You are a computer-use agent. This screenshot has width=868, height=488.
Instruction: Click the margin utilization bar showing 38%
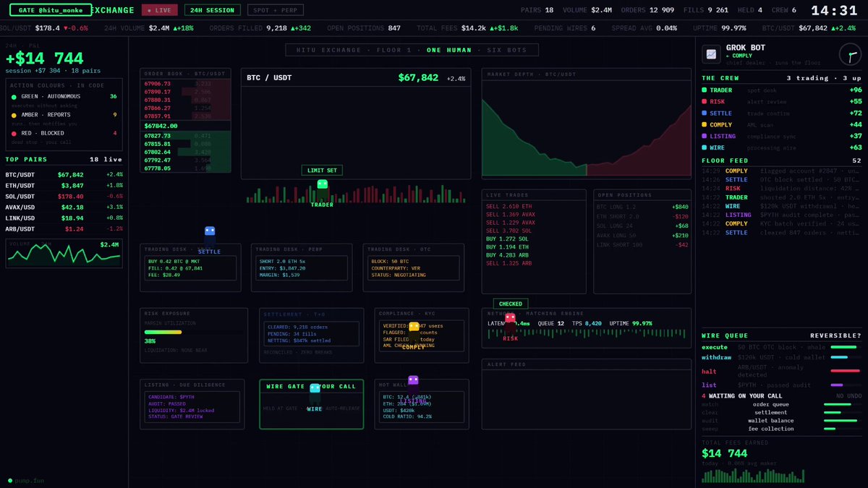(x=163, y=332)
